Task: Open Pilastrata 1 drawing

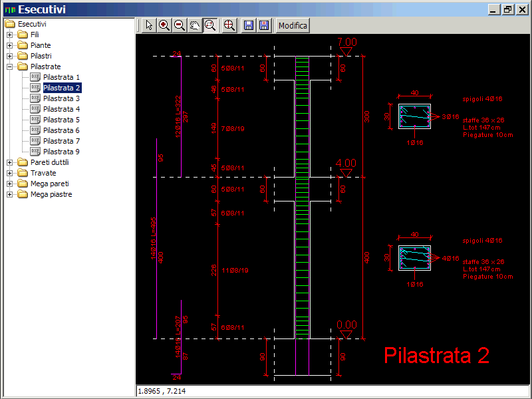Action: point(61,77)
